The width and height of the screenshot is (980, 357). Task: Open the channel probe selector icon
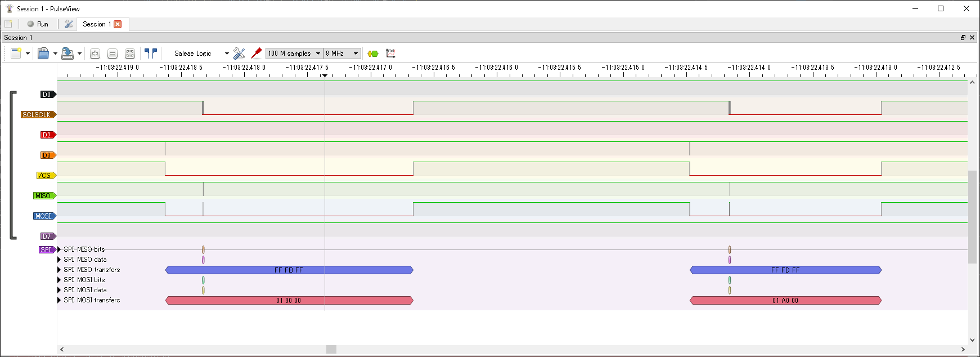[x=257, y=53]
